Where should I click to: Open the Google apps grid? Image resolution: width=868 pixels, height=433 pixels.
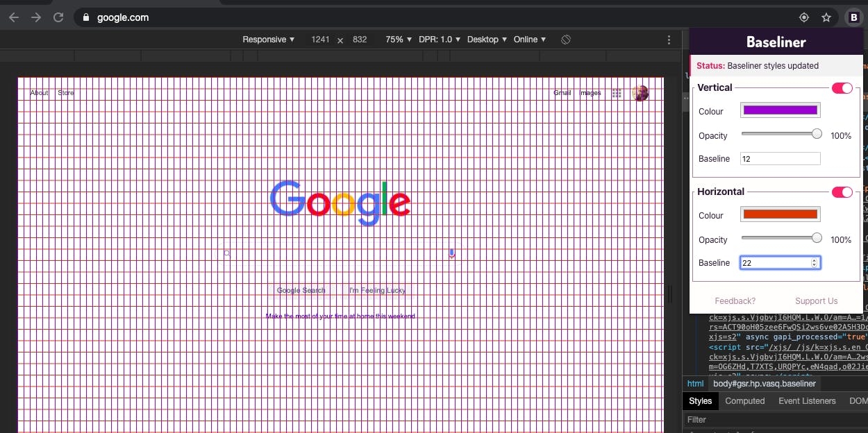(617, 93)
